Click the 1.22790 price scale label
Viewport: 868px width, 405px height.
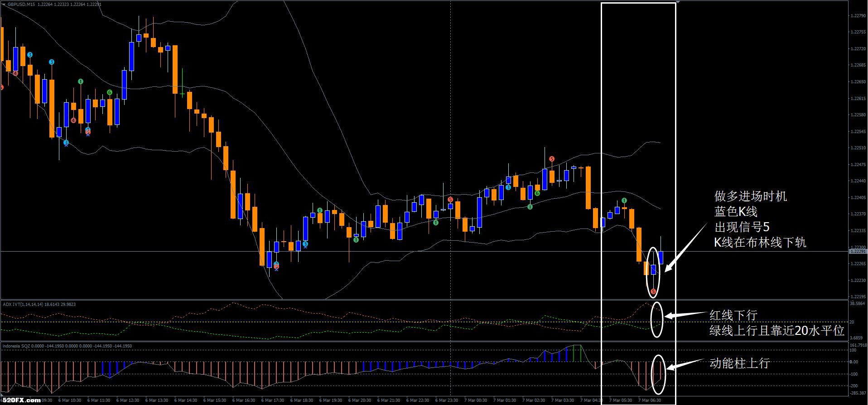click(x=857, y=15)
